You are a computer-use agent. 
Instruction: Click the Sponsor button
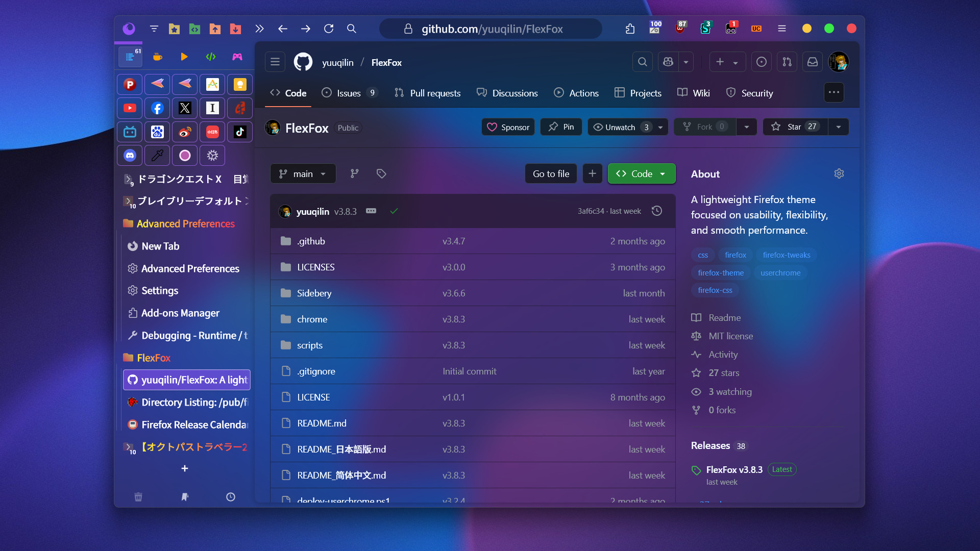point(508,127)
